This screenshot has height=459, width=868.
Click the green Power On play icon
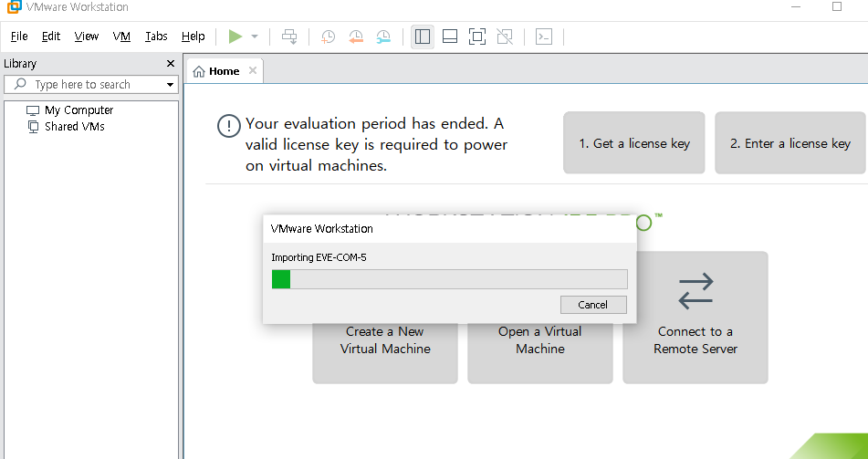[235, 37]
